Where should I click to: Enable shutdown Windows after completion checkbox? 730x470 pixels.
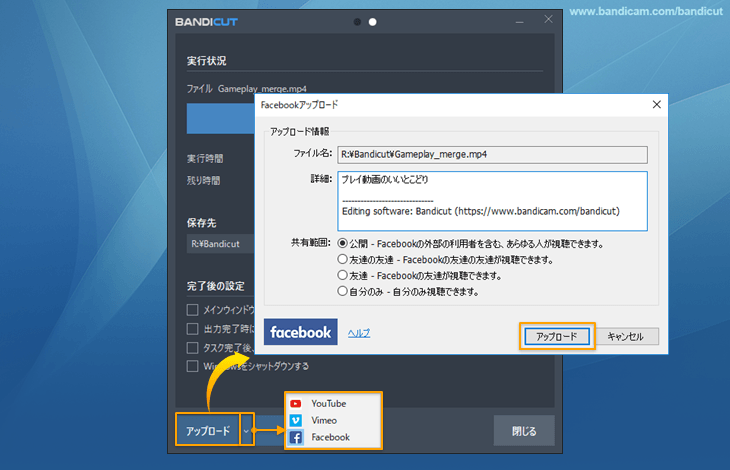192,366
